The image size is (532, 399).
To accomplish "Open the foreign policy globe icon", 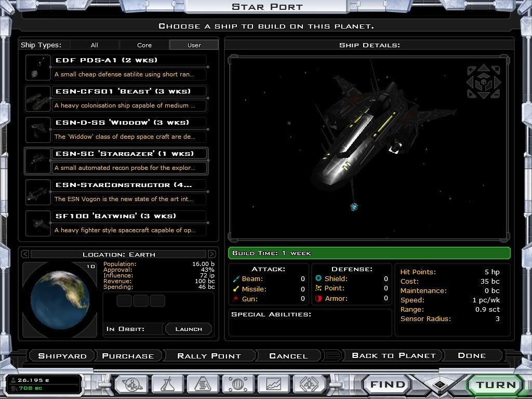I will point(238,384).
